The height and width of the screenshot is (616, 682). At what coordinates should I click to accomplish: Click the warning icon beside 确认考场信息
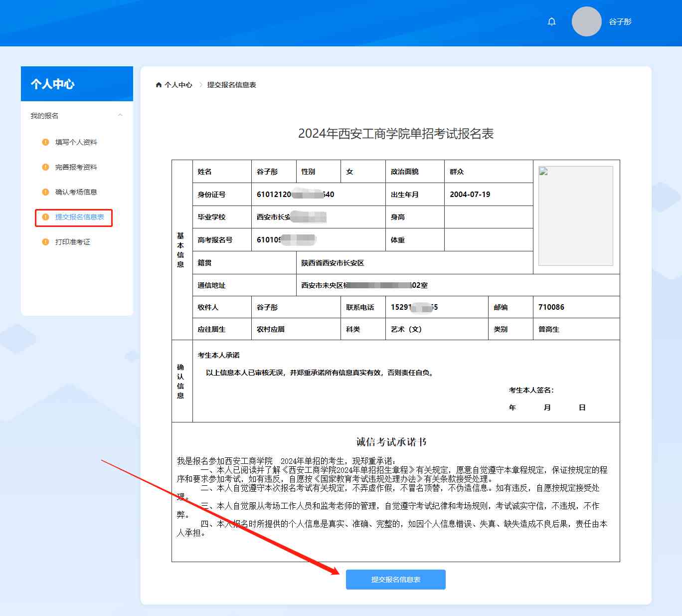[x=45, y=192]
